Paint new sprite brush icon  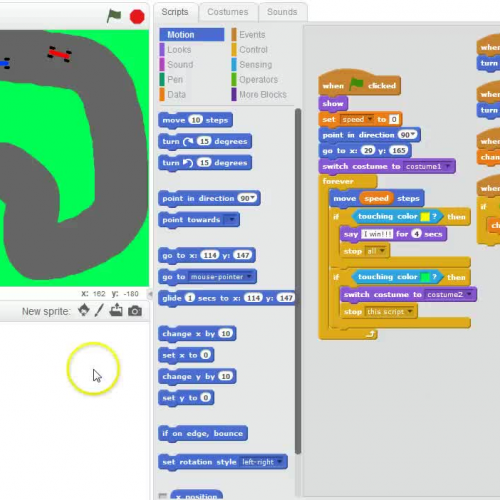(99, 310)
